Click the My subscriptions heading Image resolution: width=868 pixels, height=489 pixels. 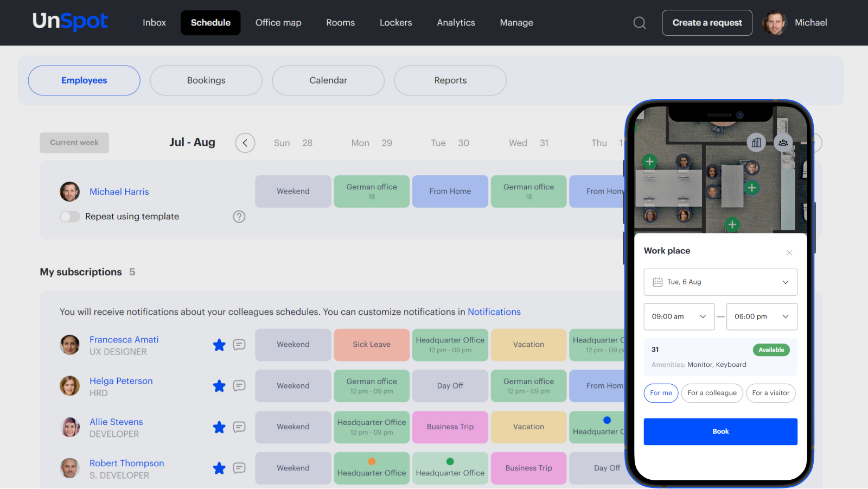pyautogui.click(x=81, y=272)
